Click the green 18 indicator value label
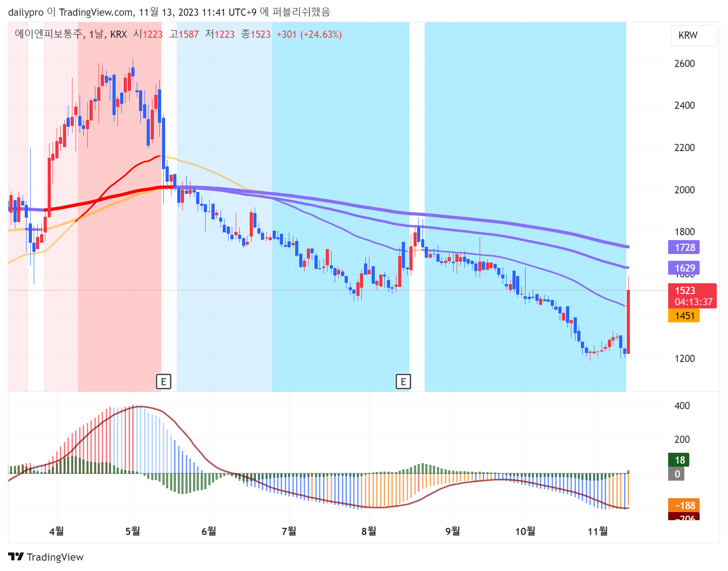The image size is (728, 571). click(x=679, y=460)
